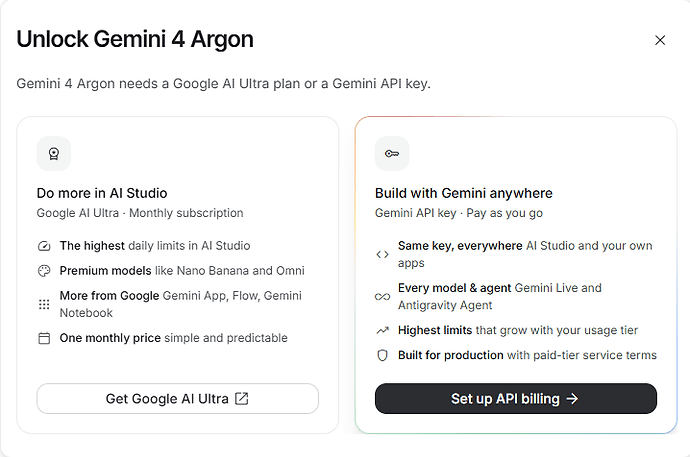Image resolution: width=690 pixels, height=457 pixels.
Task: Click the Do more in AI Studio heading
Action: pos(102,193)
